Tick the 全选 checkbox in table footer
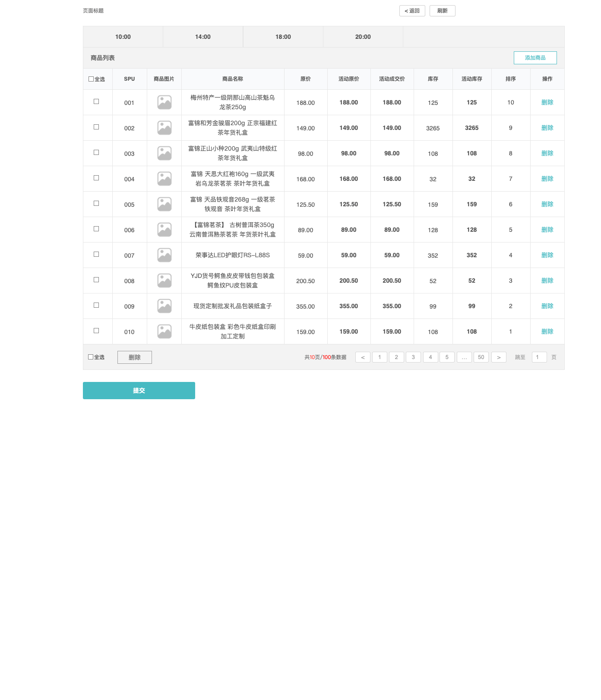601x700 pixels. (x=91, y=357)
